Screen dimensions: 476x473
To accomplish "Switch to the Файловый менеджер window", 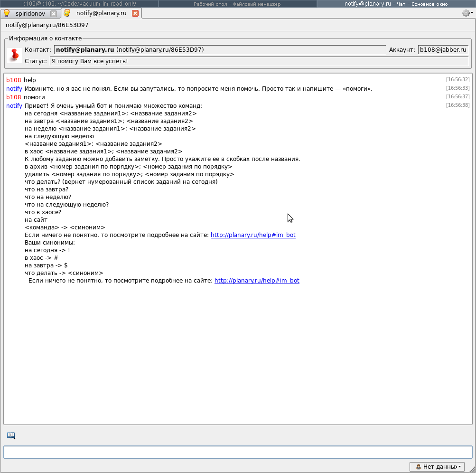I will pyautogui.click(x=237, y=4).
